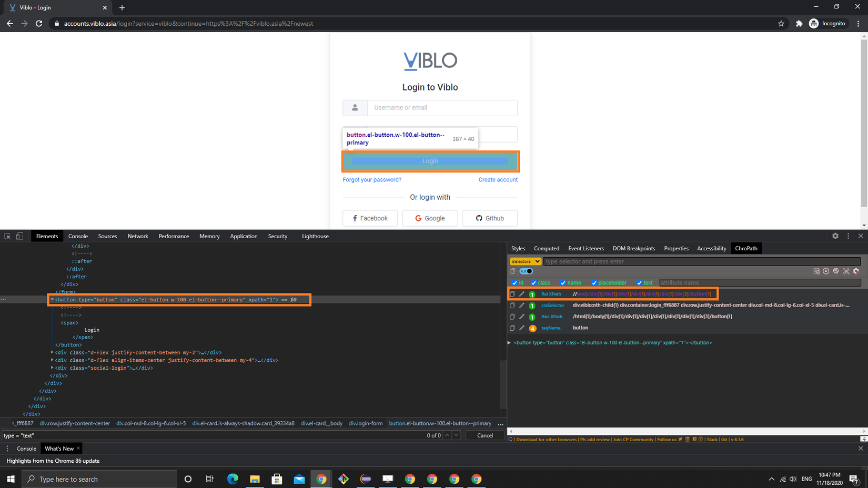
Task: Toggle the ChroPath 6.0 version switch
Action: tap(526, 271)
